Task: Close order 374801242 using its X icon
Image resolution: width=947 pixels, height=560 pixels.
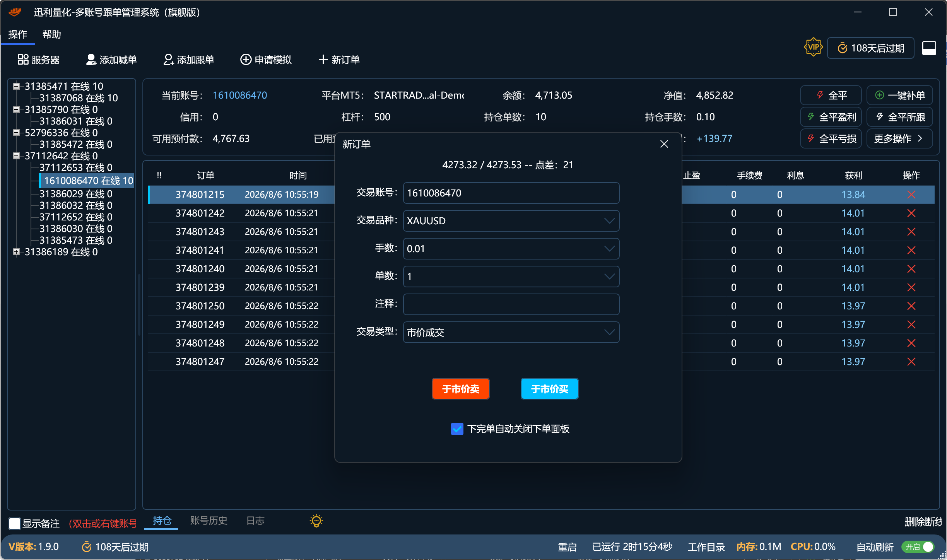Action: (x=911, y=213)
